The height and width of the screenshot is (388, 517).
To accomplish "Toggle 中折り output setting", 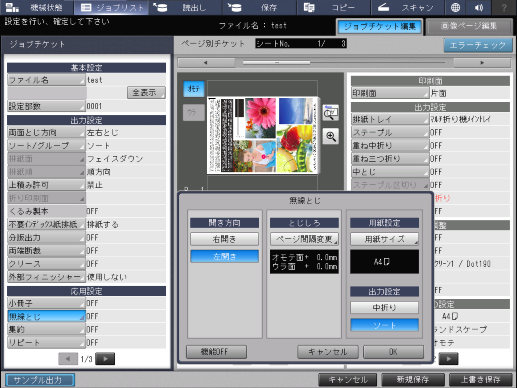I will (x=384, y=307).
